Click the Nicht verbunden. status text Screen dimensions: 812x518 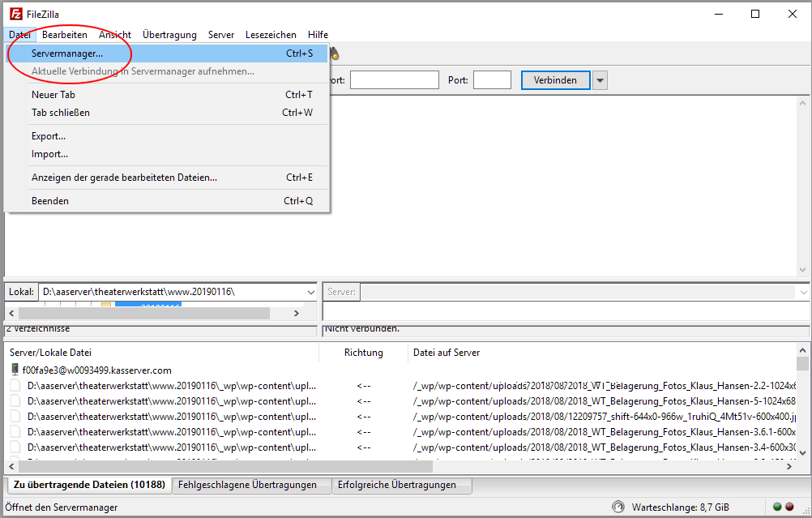[x=362, y=329]
